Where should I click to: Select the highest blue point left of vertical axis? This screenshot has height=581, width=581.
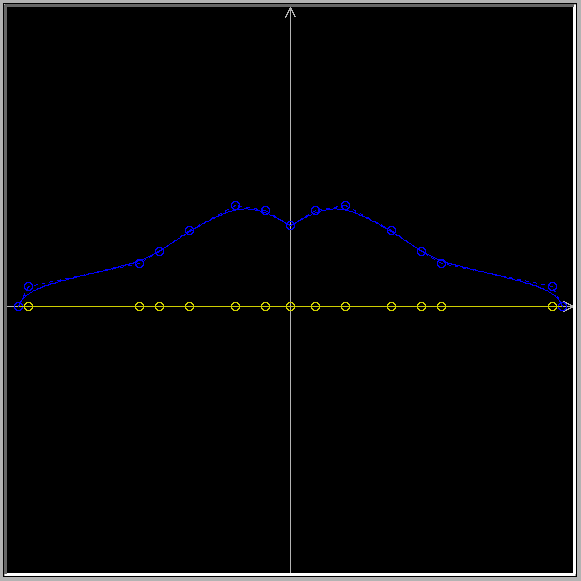click(x=235, y=205)
